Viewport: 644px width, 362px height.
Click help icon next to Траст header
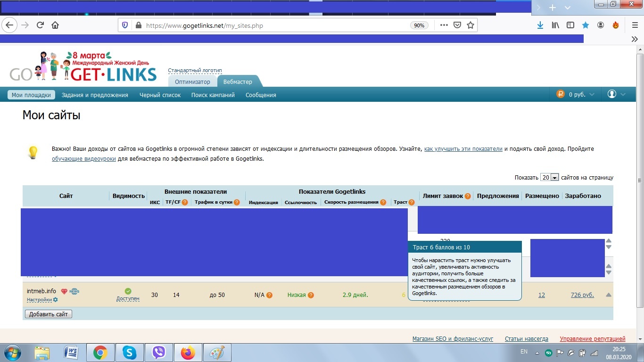[412, 203]
